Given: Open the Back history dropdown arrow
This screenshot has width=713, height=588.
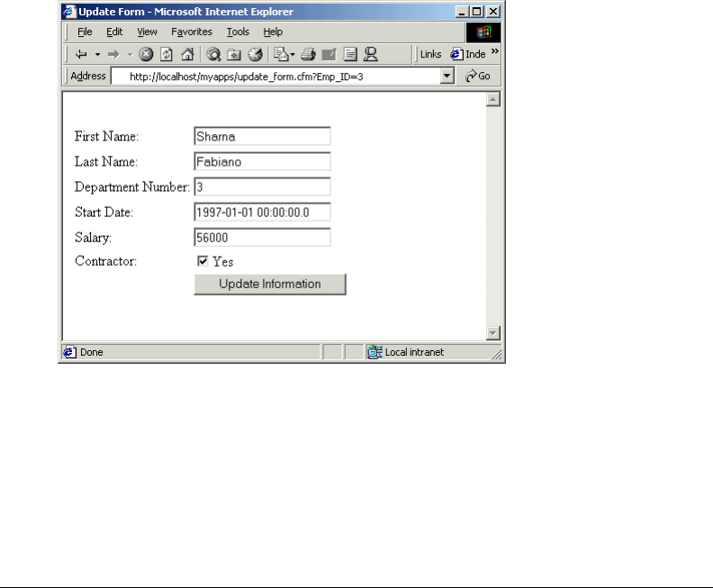Looking at the screenshot, I should pos(97,55).
